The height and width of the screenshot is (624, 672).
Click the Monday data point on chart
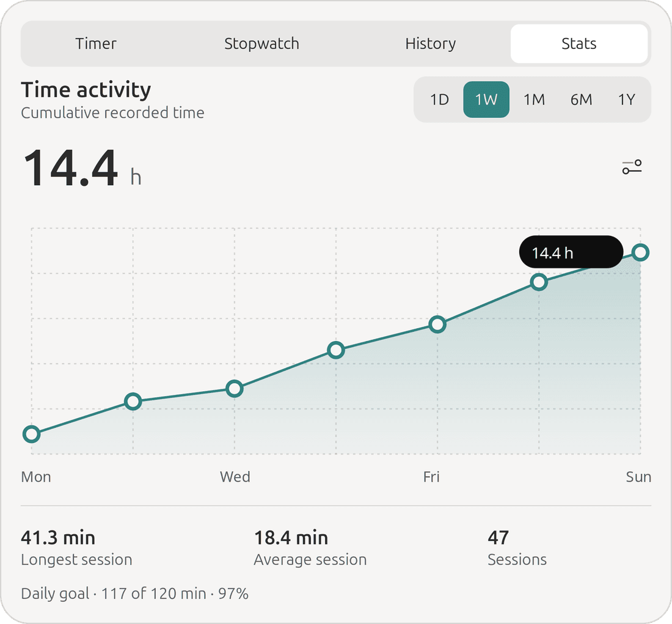(31, 434)
